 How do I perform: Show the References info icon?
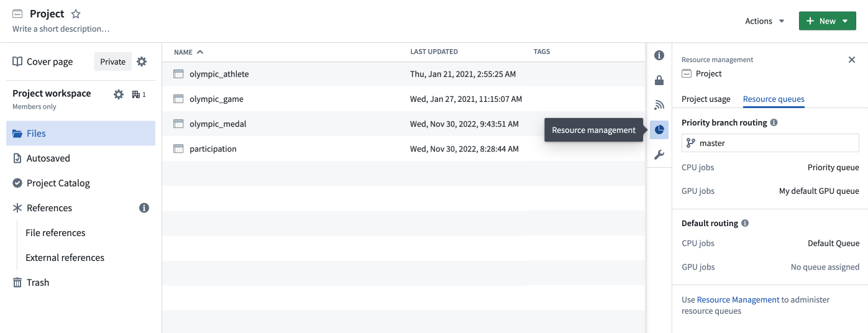(144, 208)
